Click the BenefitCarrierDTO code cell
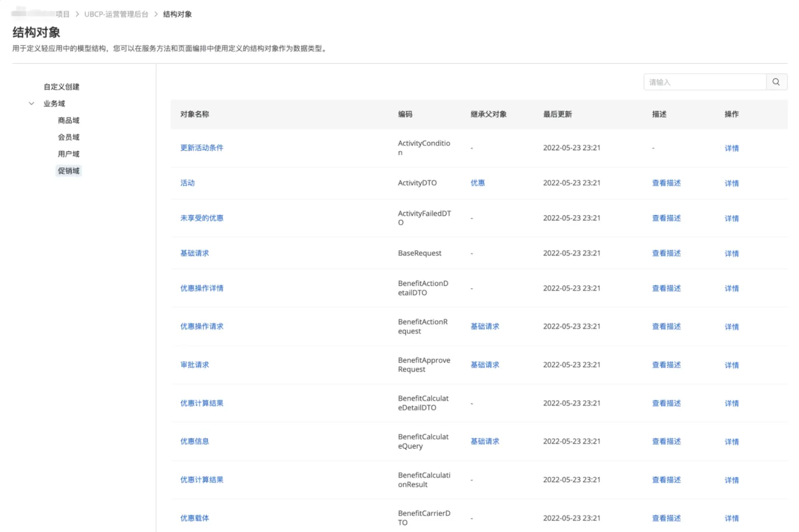 click(x=424, y=518)
